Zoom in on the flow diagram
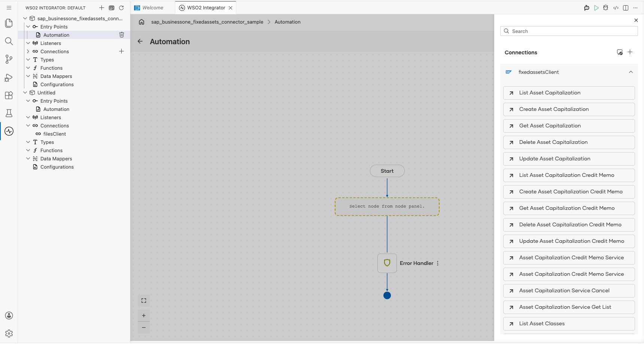 [144, 316]
